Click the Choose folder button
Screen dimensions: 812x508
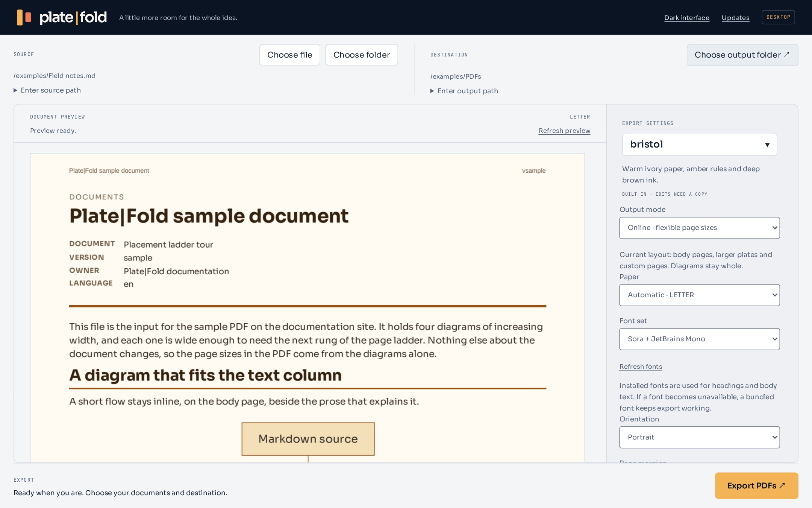tap(361, 55)
